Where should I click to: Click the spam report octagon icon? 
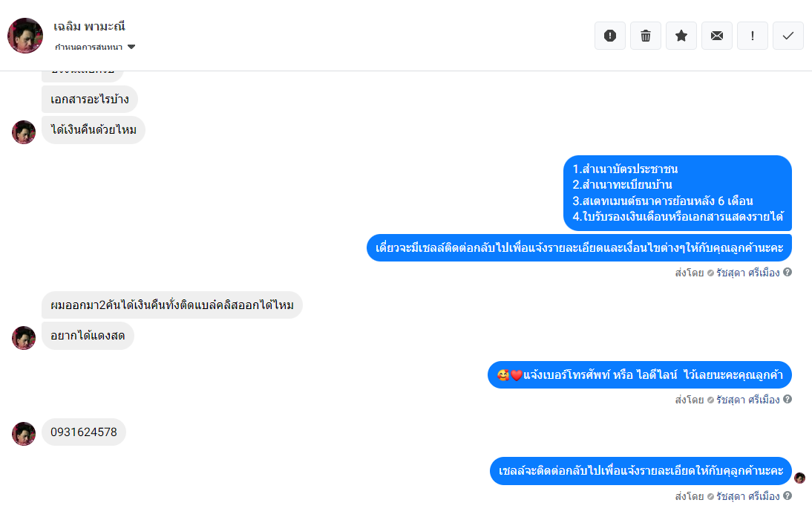[610, 36]
